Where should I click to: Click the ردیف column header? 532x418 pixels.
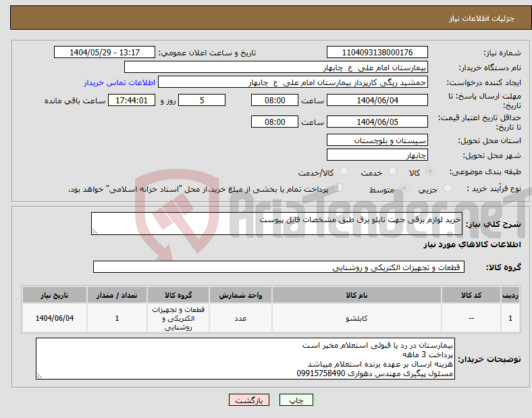510,295
